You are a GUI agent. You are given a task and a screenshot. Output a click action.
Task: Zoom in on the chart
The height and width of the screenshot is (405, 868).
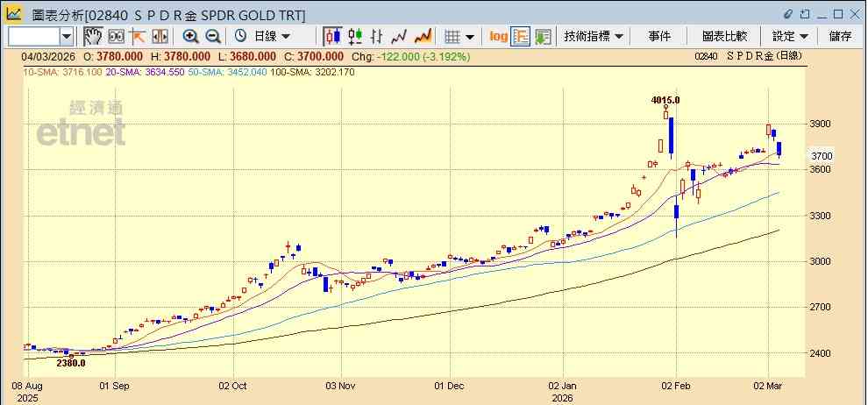point(190,37)
